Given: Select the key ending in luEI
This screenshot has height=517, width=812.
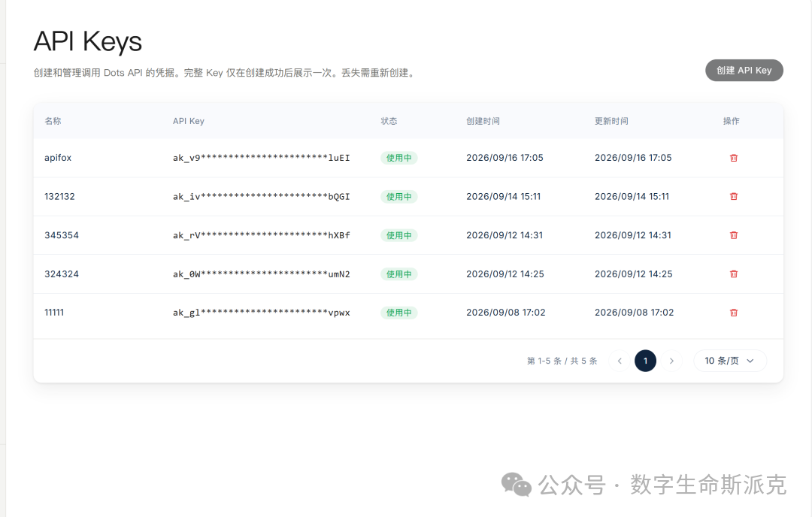Looking at the screenshot, I should pos(262,158).
